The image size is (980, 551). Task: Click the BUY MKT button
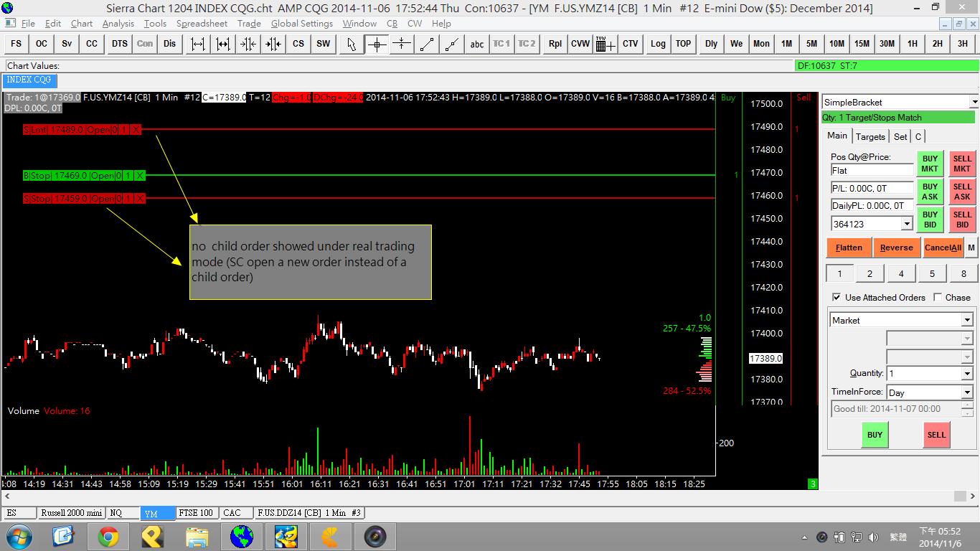click(930, 164)
